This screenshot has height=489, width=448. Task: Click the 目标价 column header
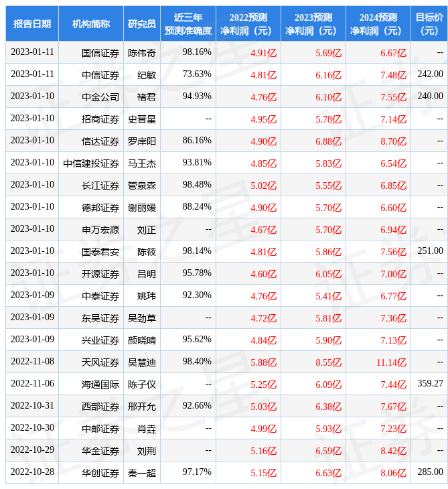(429, 23)
